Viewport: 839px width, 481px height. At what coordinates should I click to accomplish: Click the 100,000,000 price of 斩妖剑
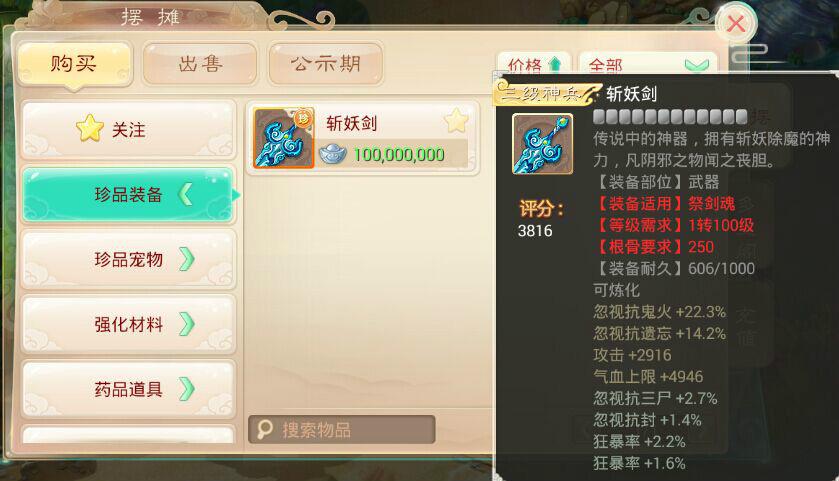pos(399,155)
